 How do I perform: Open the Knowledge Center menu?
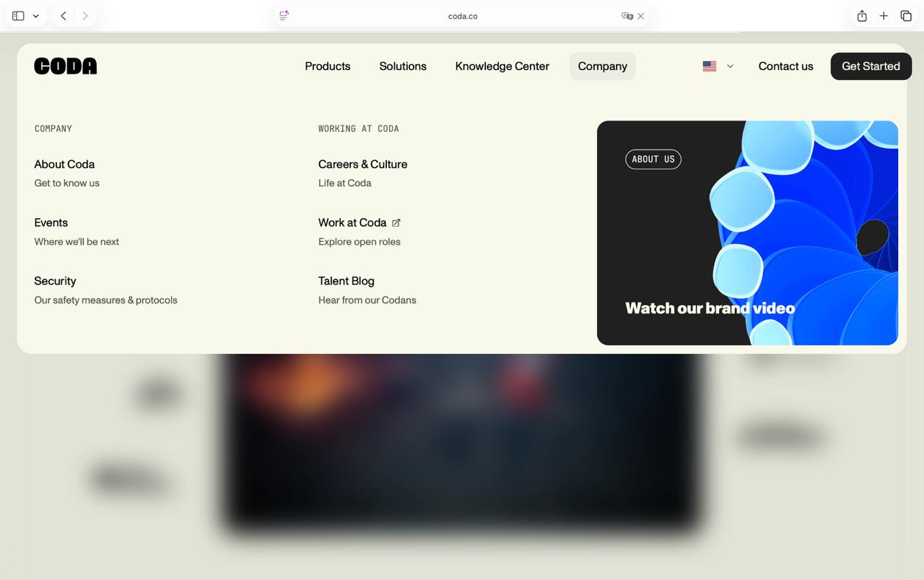coord(502,66)
